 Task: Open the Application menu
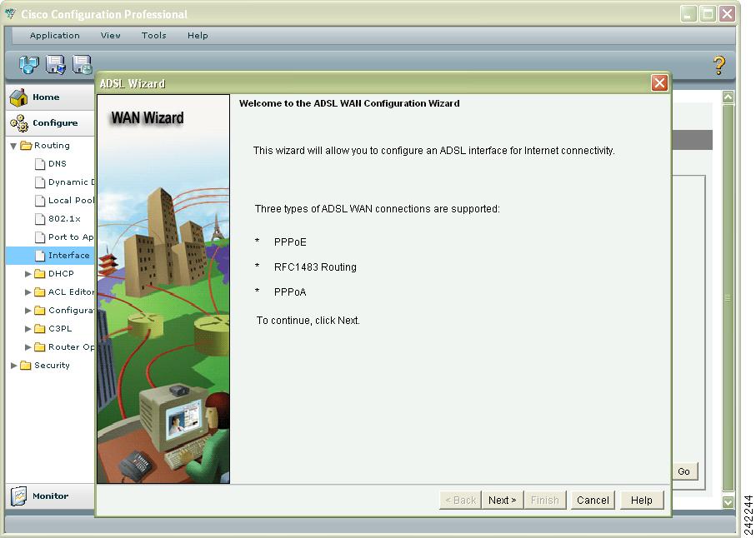[54, 36]
